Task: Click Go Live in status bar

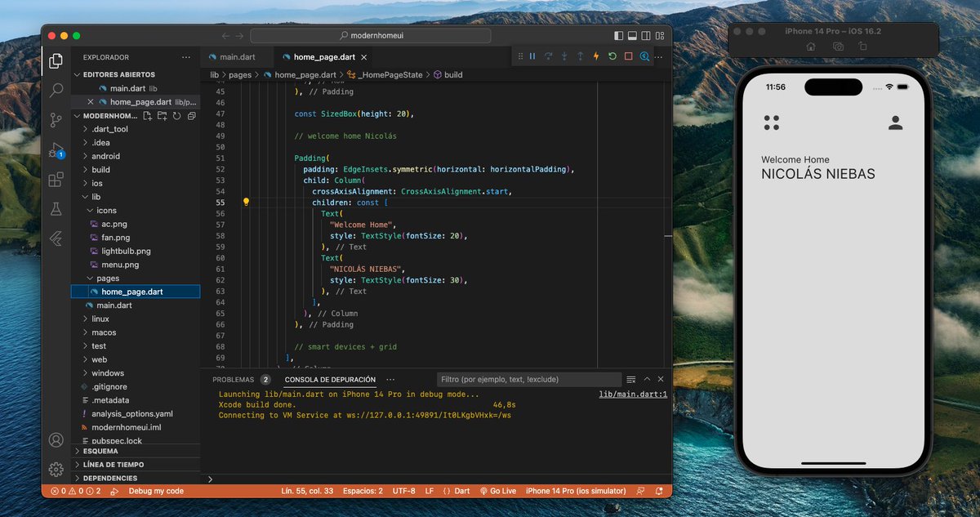Action: pos(498,491)
